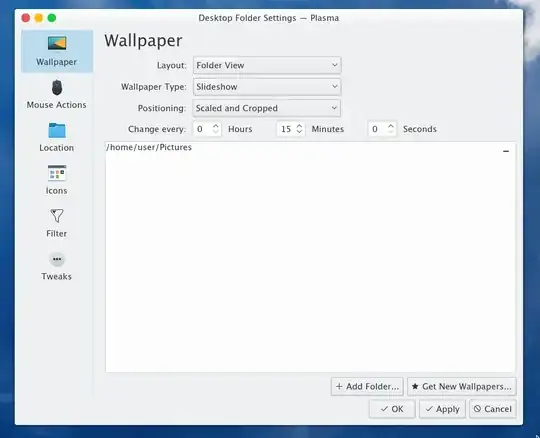
Task: Show the Tweaks section
Action: pos(57,266)
